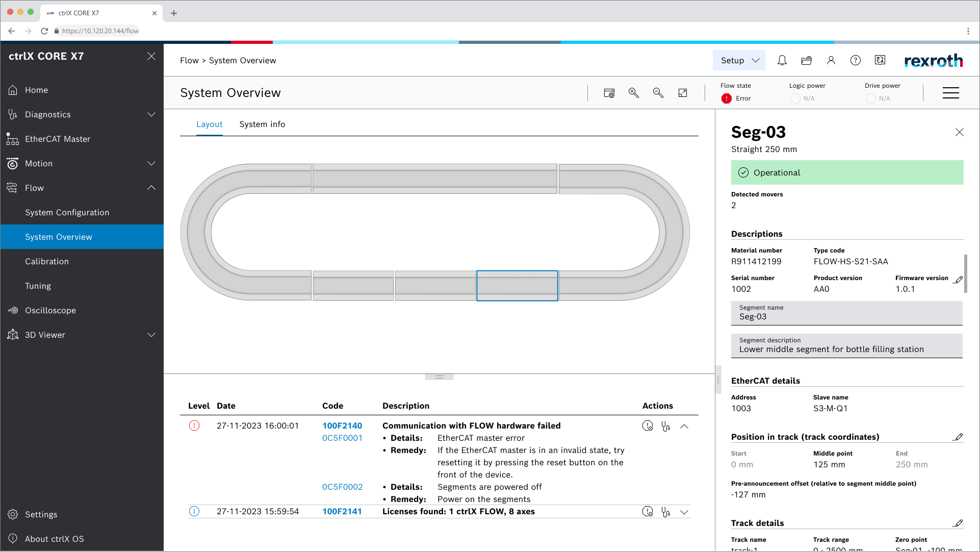Viewport: 980px width, 552px height.
Task: Open the hamburger menu in the header
Action: coord(951,93)
